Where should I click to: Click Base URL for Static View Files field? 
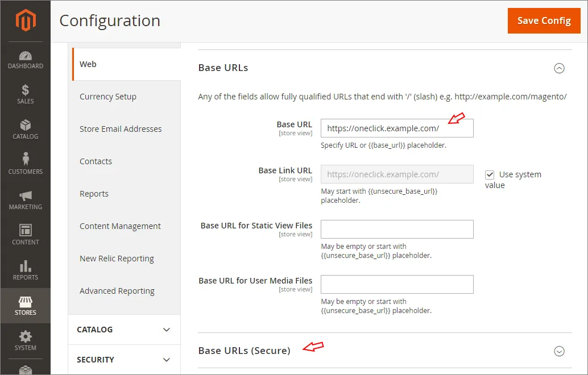point(397,230)
